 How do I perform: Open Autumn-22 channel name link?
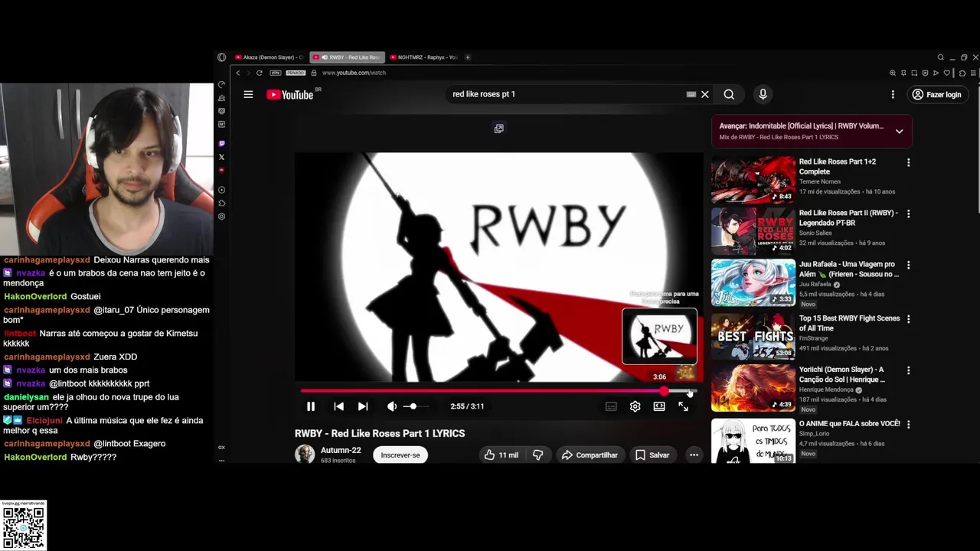[x=341, y=450]
